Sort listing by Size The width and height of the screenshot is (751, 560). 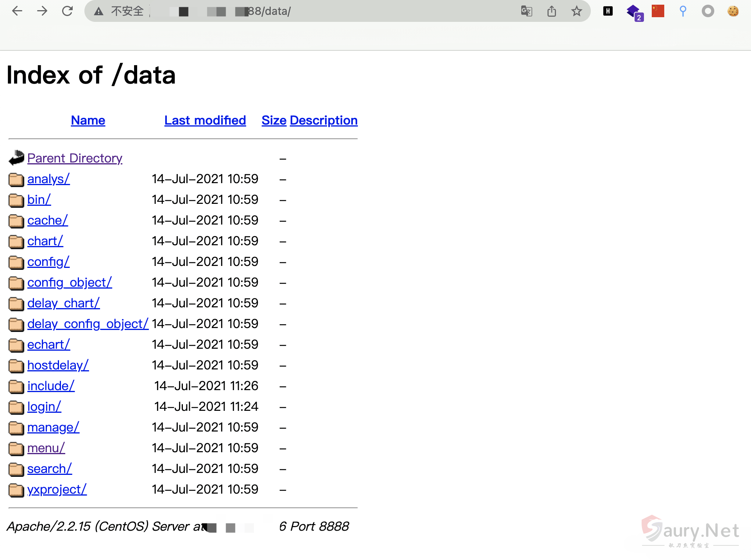tap(274, 120)
